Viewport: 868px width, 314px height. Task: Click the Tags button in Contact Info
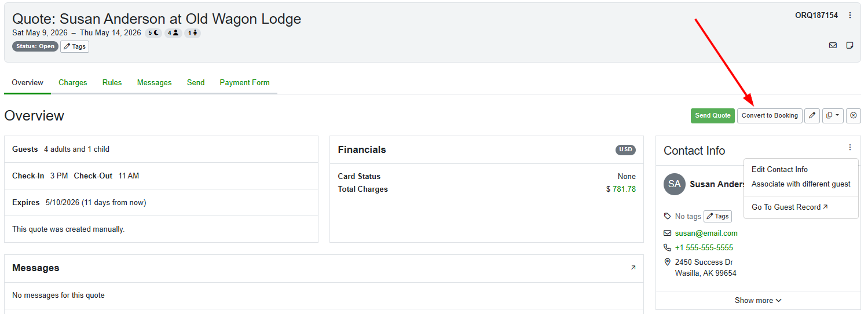coord(718,216)
